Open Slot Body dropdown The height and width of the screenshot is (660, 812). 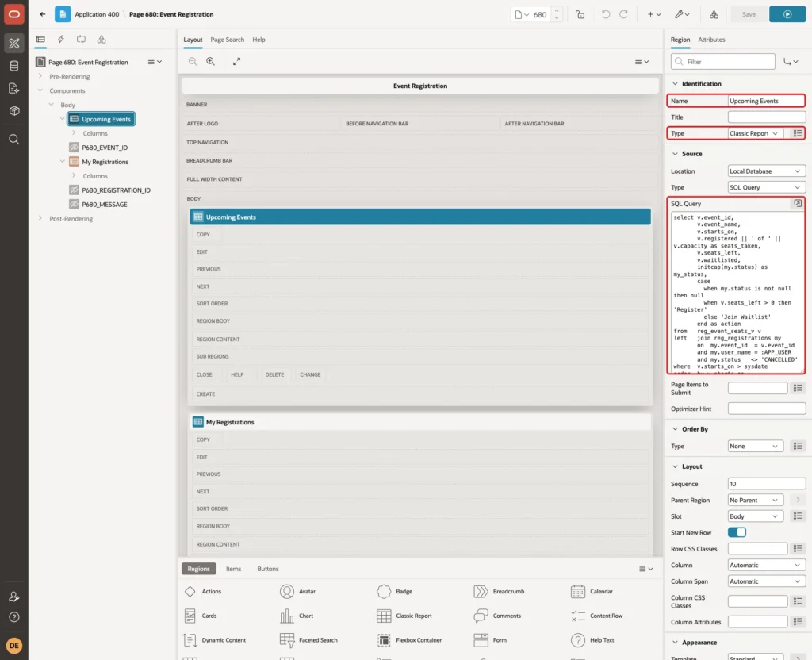pos(755,516)
